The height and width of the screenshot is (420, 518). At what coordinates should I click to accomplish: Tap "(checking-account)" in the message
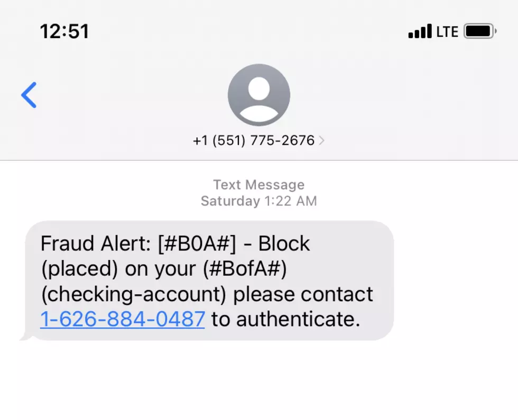pos(133,294)
